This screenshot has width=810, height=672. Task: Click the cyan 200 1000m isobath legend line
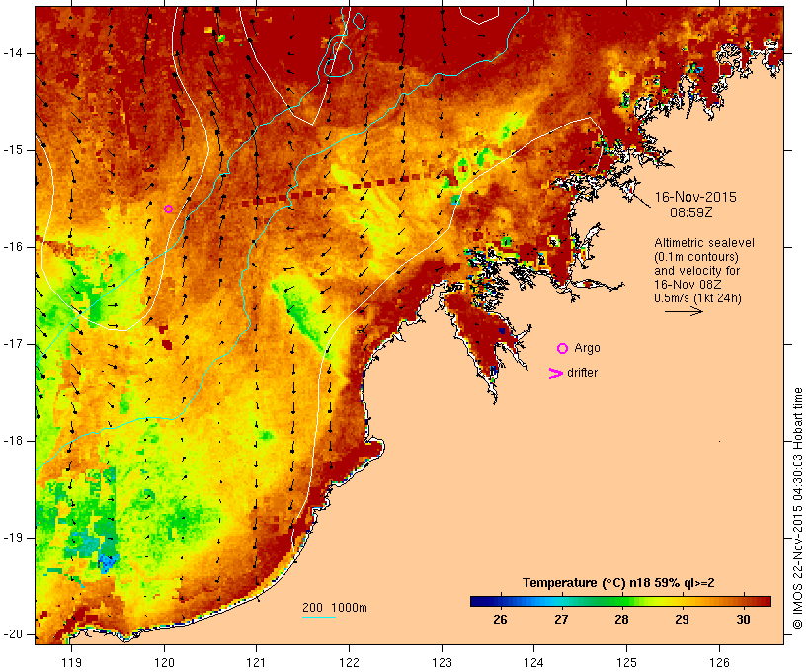pos(319,617)
